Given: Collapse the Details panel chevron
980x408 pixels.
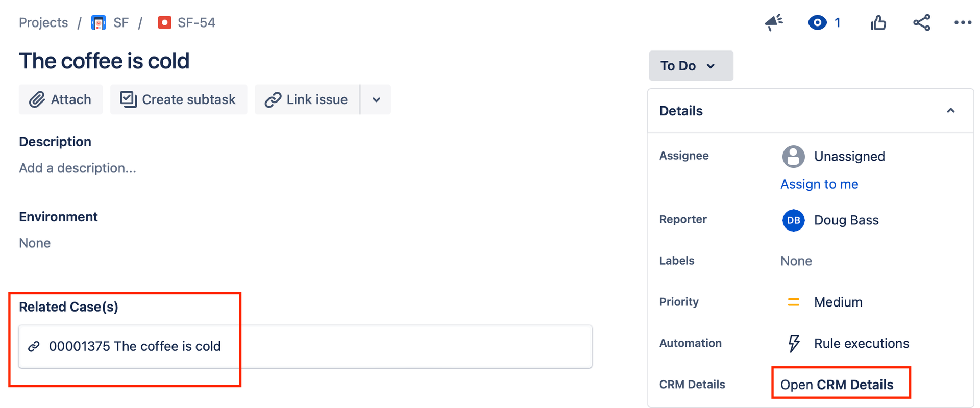Looking at the screenshot, I should point(950,111).
